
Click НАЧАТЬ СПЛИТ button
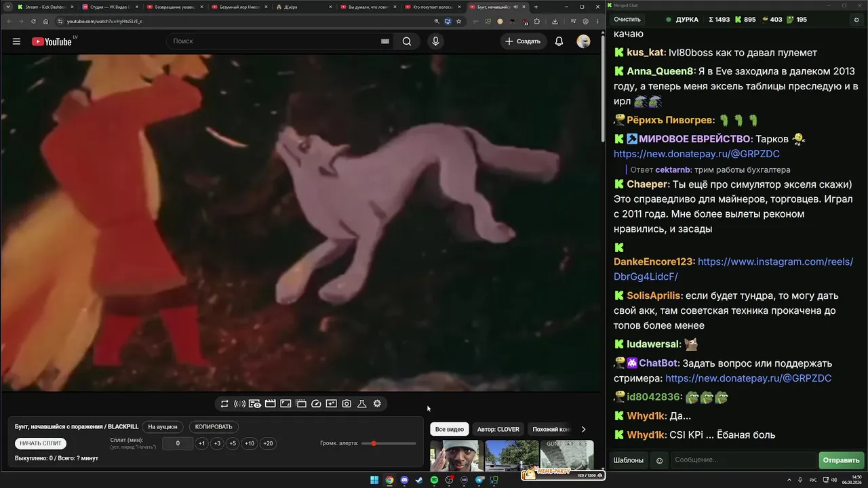pyautogui.click(x=41, y=443)
